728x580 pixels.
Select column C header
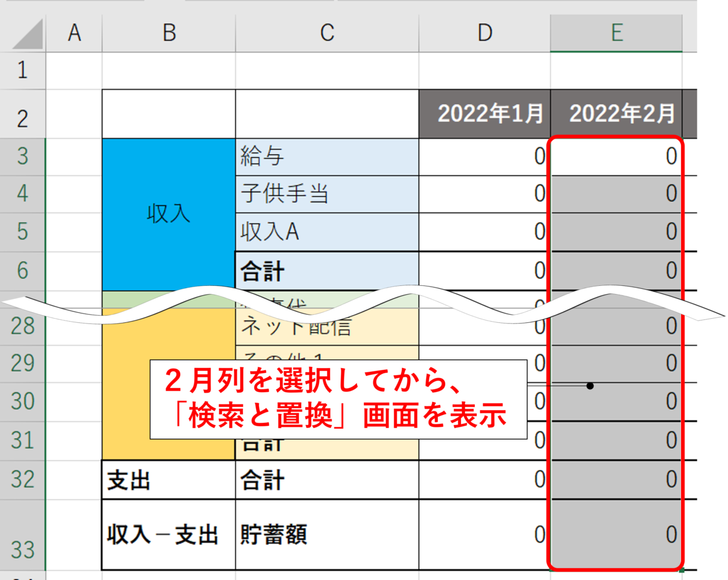coord(327,33)
